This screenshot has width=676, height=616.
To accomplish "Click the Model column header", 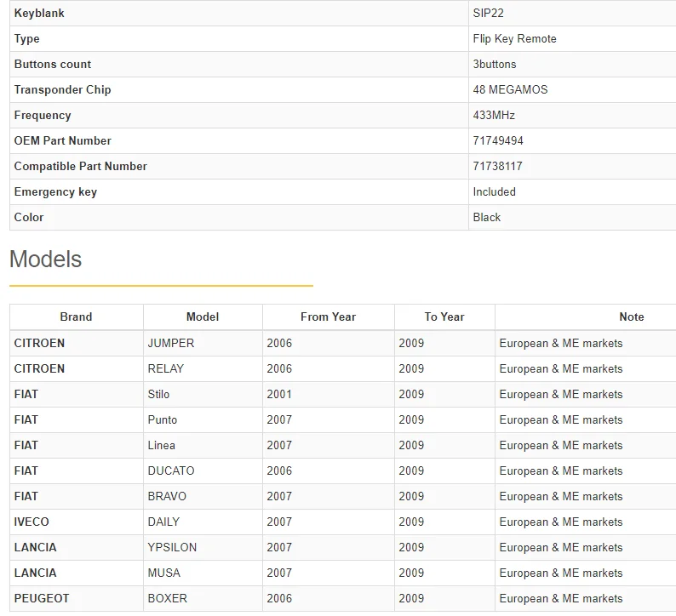I will pyautogui.click(x=203, y=317).
